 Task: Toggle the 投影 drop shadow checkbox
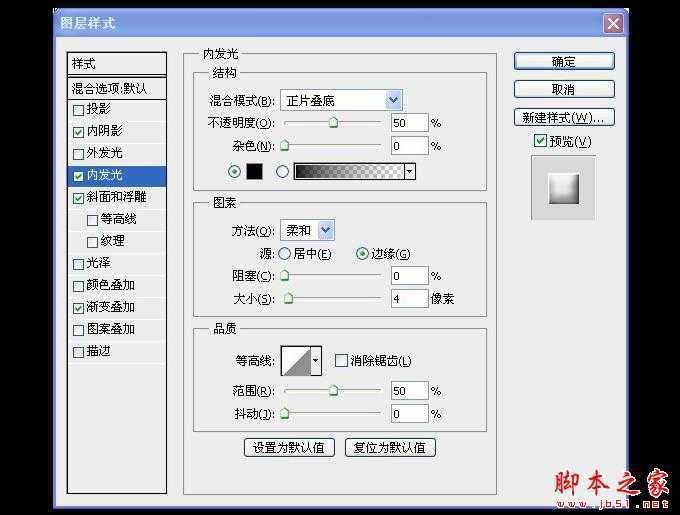coord(78,110)
